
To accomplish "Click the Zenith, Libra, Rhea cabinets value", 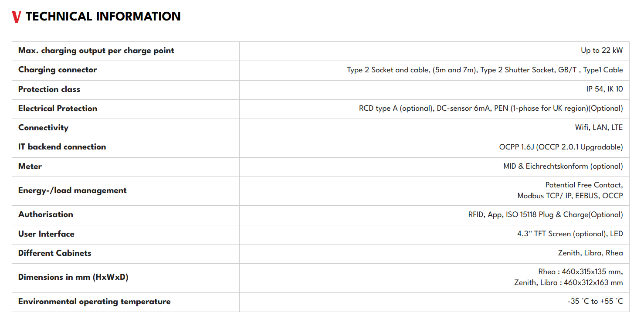I will tap(590, 253).
